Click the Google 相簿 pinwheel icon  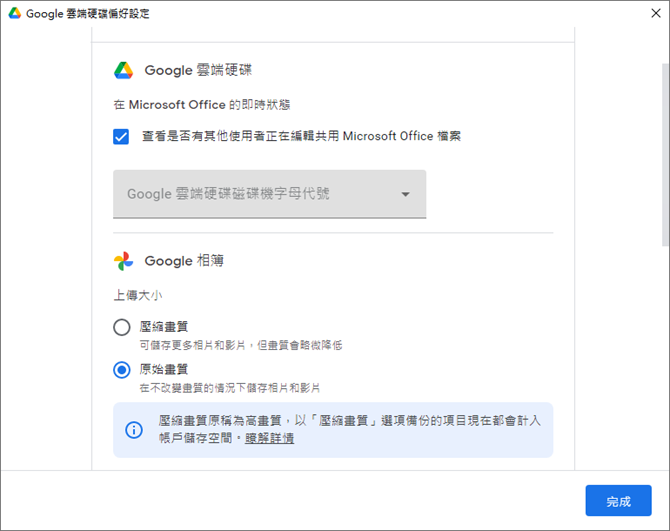pyautogui.click(x=123, y=261)
